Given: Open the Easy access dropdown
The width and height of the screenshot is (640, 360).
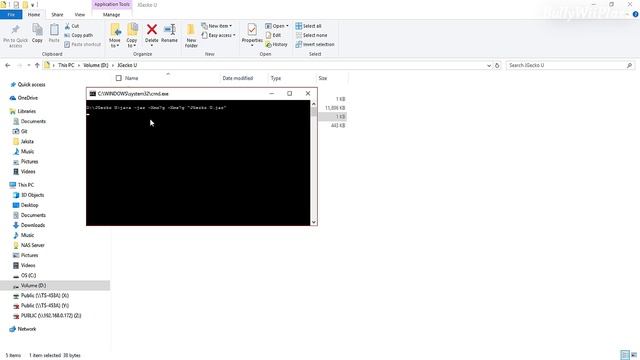Looking at the screenshot, I should (x=218, y=35).
